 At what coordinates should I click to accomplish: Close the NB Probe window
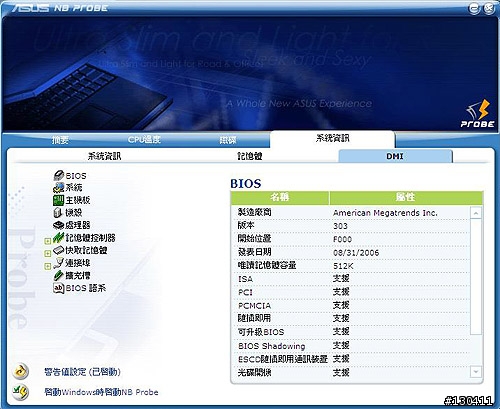(x=489, y=8)
